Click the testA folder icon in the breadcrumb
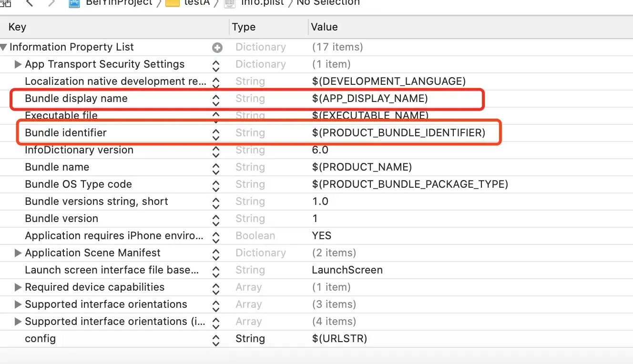Viewport: 633px width, 364px height. (172, 3)
